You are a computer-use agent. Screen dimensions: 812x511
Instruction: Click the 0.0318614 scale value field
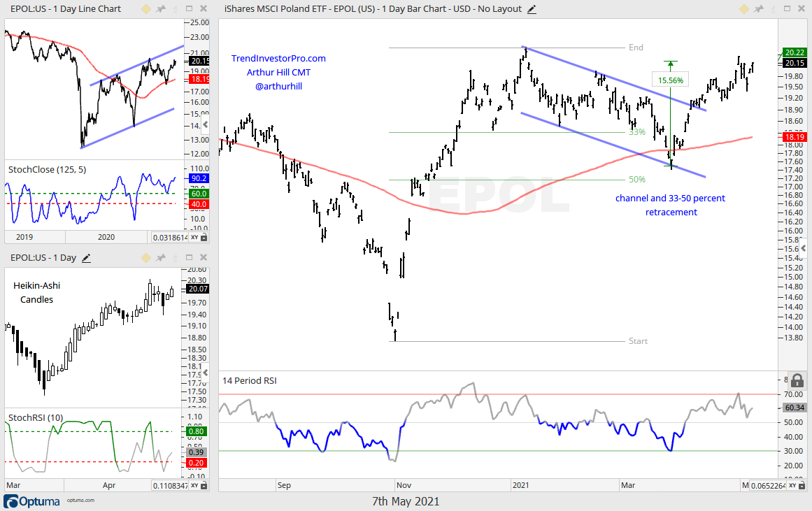click(170, 237)
